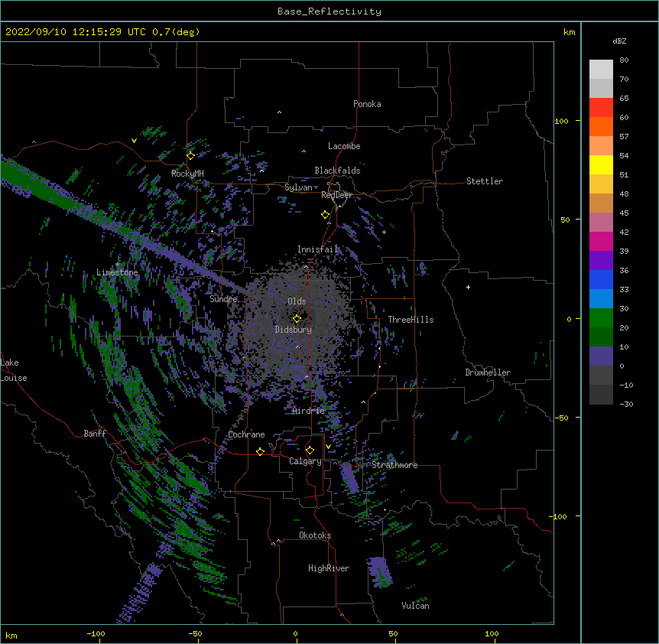Click the 100 tick on right vertical axis
Viewport: 659px width, 644px height.
click(x=561, y=121)
